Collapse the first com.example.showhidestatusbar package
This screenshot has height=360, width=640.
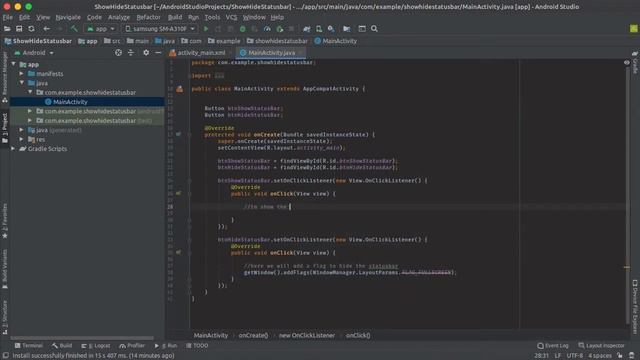(30, 92)
